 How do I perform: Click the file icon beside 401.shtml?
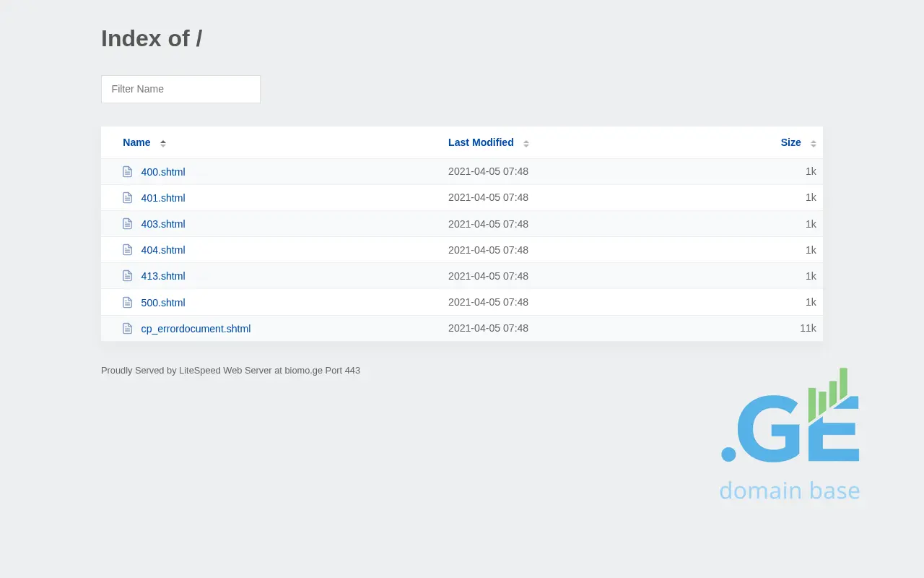(x=128, y=198)
